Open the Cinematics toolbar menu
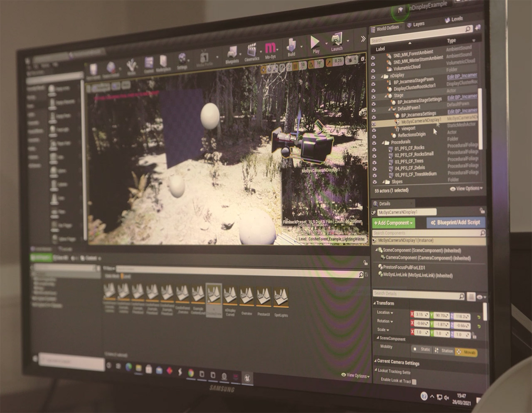This screenshot has height=413, width=532. click(x=252, y=52)
